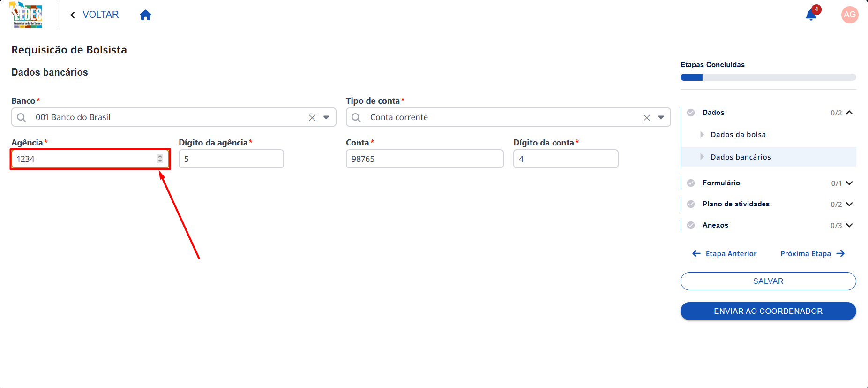Go to Próxima Etapa
Screen dimensions: 868x388
(x=813, y=254)
